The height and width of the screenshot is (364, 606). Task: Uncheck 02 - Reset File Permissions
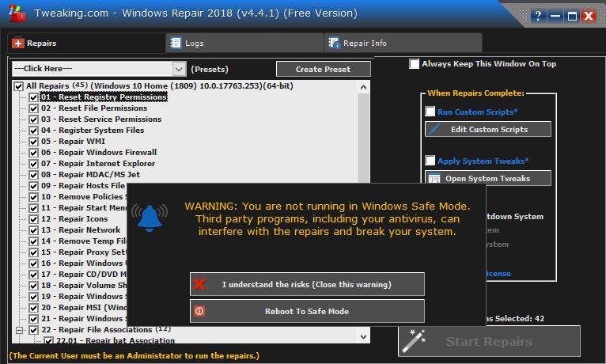coord(34,108)
